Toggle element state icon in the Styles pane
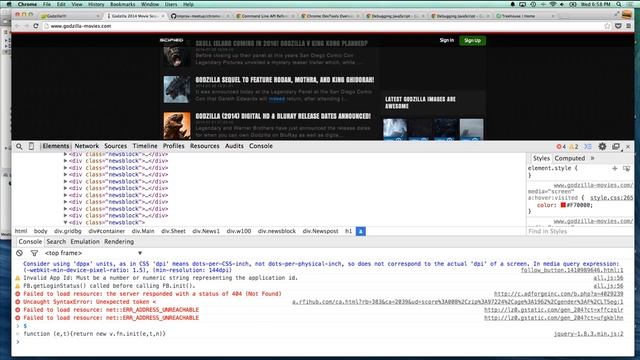 coord(626,168)
